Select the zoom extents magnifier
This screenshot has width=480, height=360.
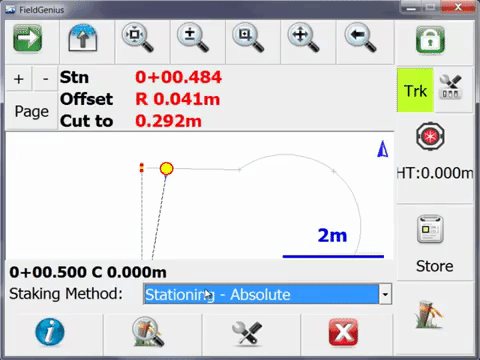(x=138, y=39)
